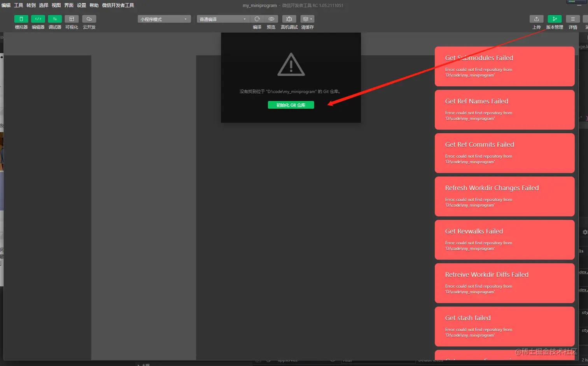Open the 转到 menu

point(31,5)
